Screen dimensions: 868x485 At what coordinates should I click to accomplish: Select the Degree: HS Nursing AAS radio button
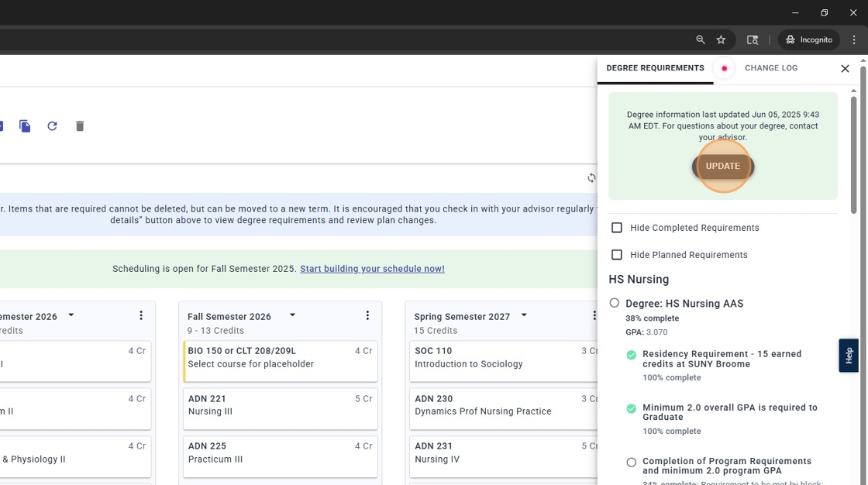614,303
